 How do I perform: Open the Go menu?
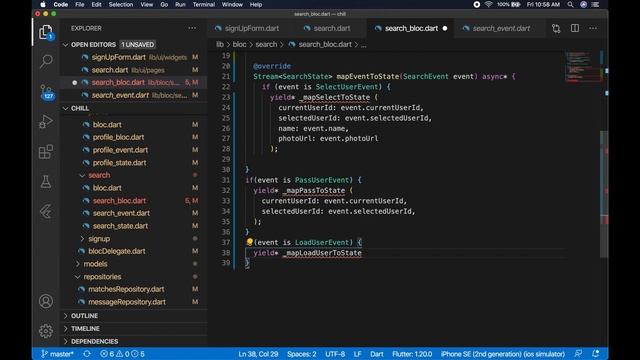click(x=164, y=4)
